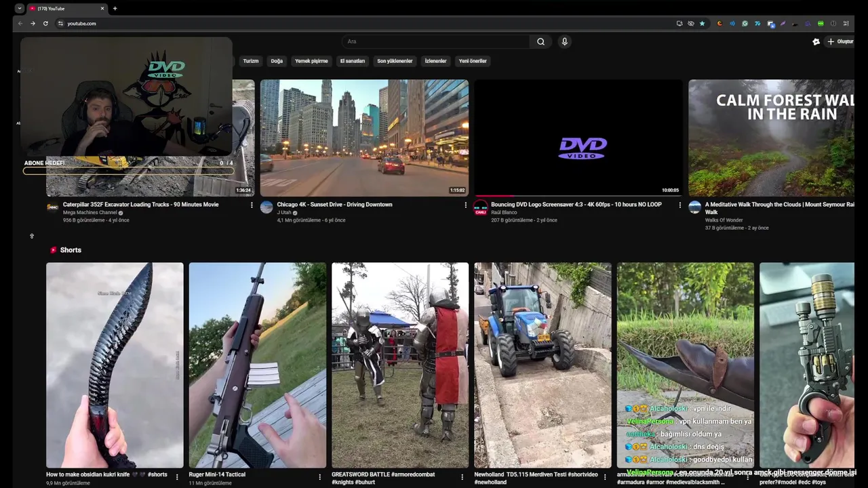
Task: Select the Yemek pişirme filter chip
Action: [x=311, y=61]
